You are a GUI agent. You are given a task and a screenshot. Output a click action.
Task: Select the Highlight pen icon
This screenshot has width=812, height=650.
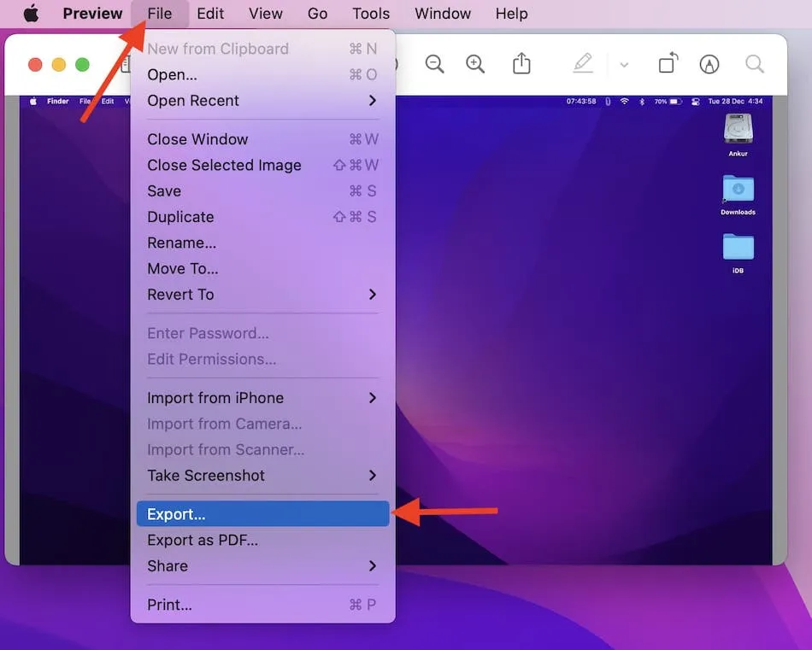[x=583, y=64]
